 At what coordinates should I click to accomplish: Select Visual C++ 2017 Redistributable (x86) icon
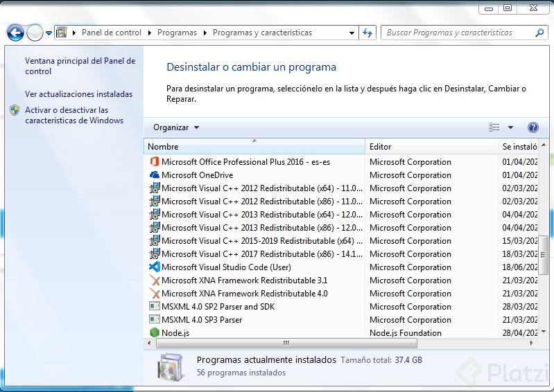click(x=155, y=253)
